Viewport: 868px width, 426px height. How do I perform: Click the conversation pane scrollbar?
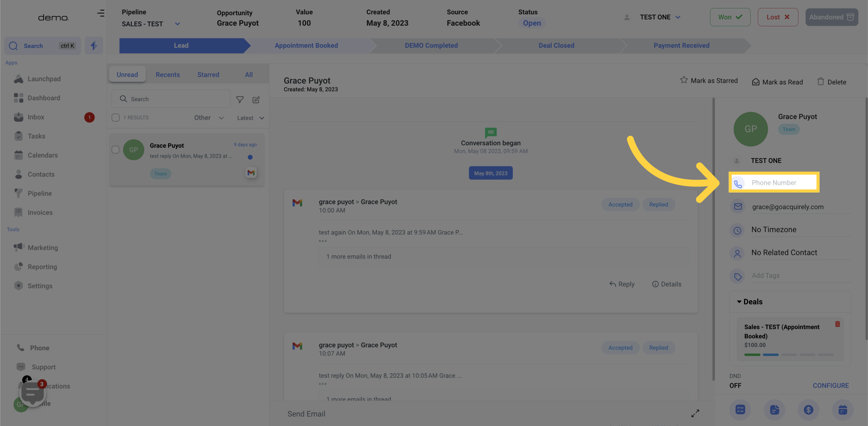713,239
